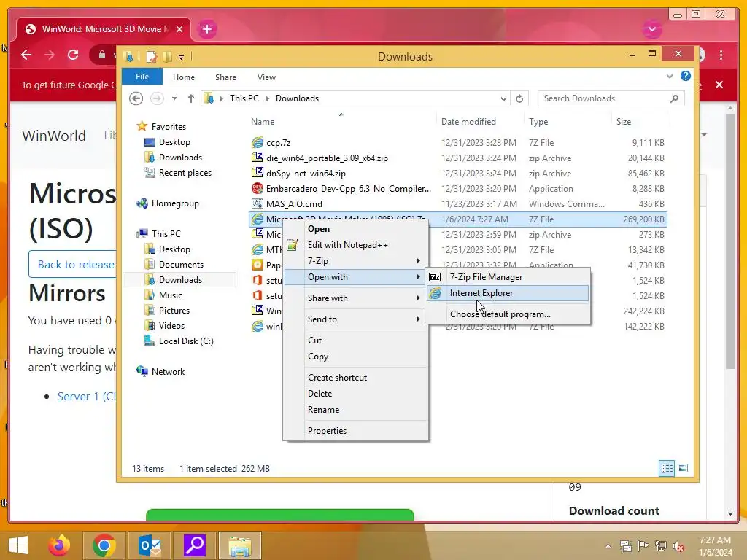Open the File ribbon tab
747x560 pixels.
142,77
